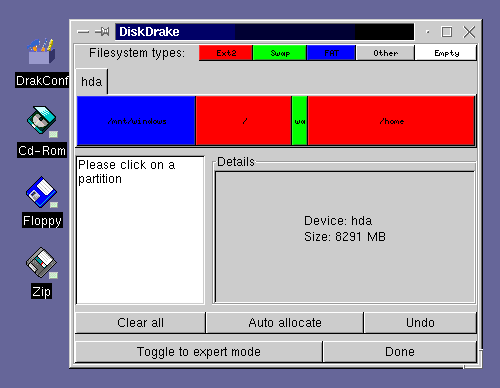Select the /mnt/windows partition
The image size is (500, 388).
136,121
